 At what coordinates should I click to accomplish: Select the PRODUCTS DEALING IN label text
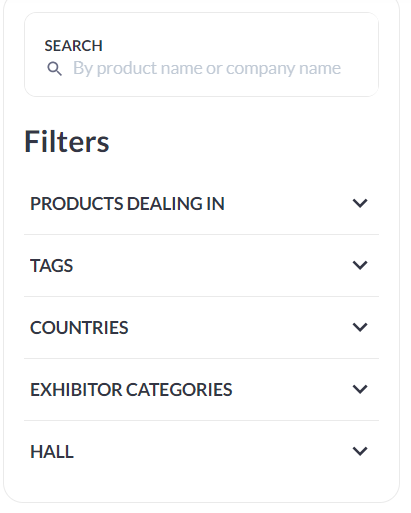[127, 204]
